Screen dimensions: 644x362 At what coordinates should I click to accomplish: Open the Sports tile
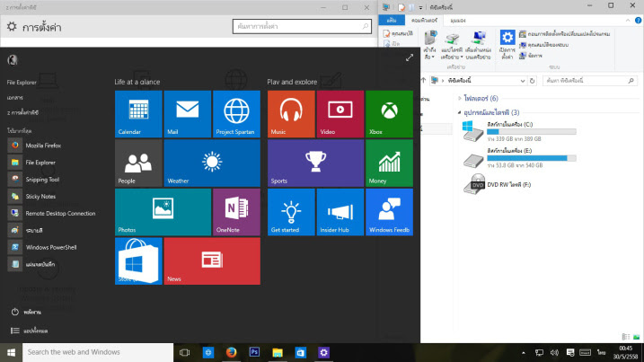point(316,163)
